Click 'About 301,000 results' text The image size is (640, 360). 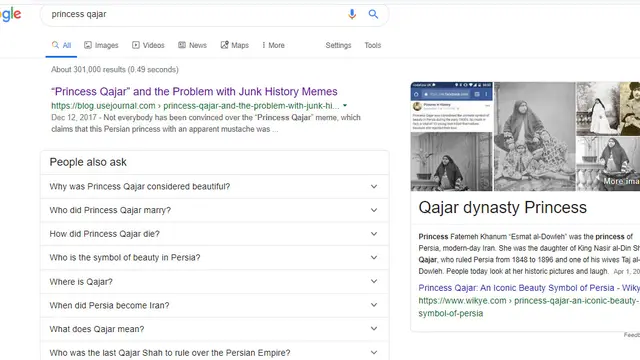(115, 70)
